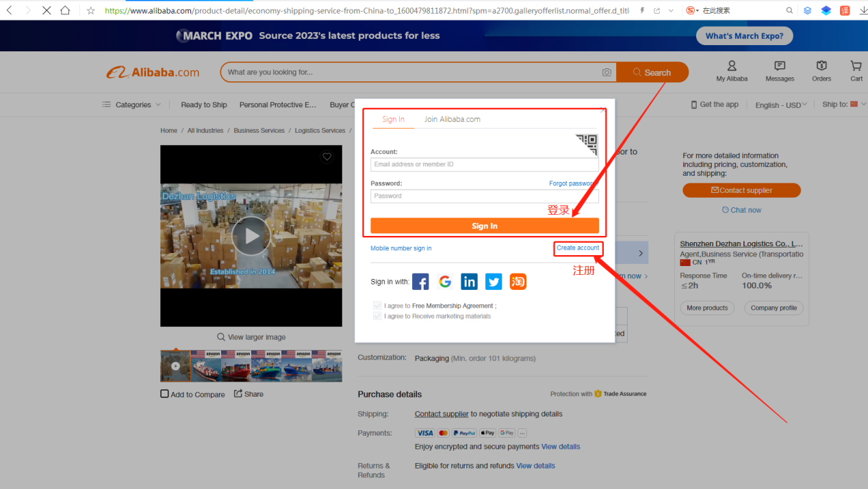This screenshot has height=489, width=868.
Task: Switch to Join Alibaba.com tab
Action: (452, 119)
